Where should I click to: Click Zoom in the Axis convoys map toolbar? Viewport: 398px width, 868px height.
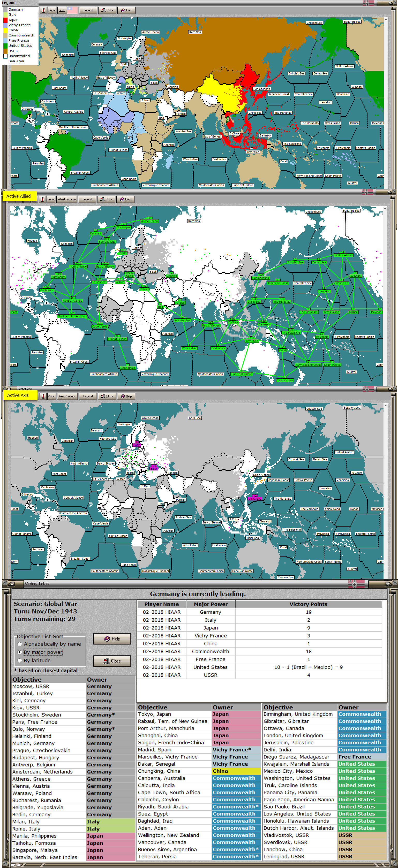(51, 396)
